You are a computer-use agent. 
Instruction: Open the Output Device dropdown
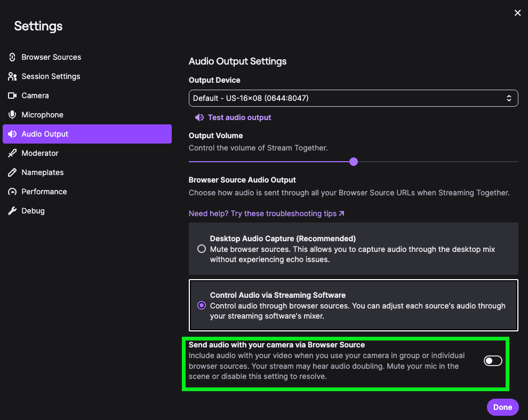point(353,98)
